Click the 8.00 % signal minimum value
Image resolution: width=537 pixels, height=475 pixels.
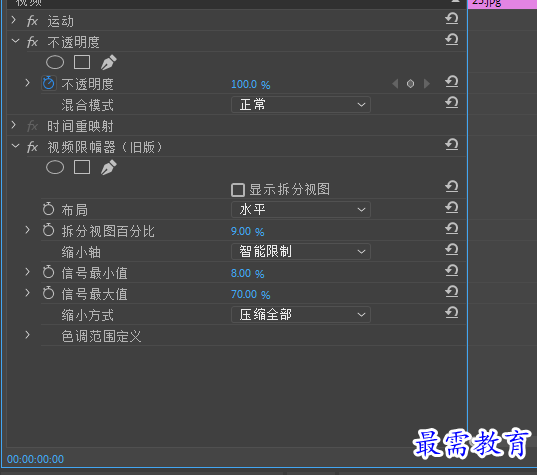pos(247,274)
